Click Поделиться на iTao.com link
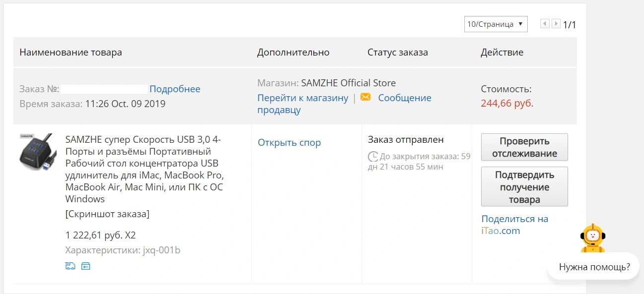This screenshot has height=294, width=644. (x=515, y=225)
